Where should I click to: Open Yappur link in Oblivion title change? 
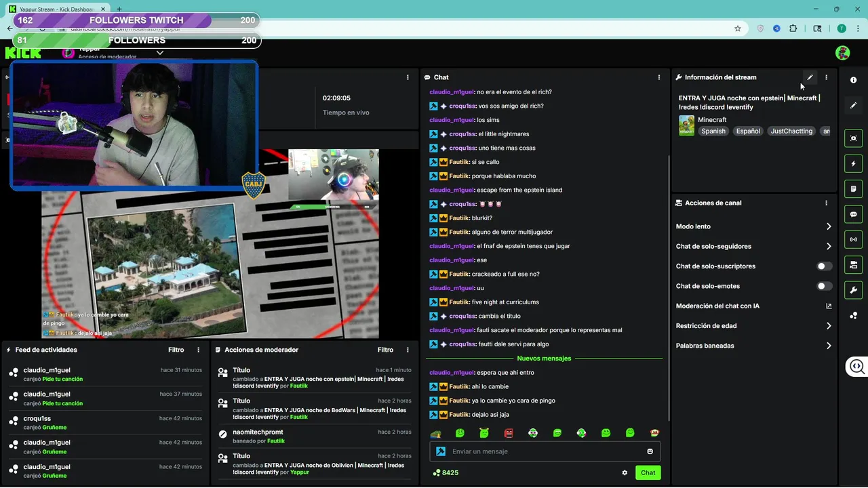click(x=299, y=472)
